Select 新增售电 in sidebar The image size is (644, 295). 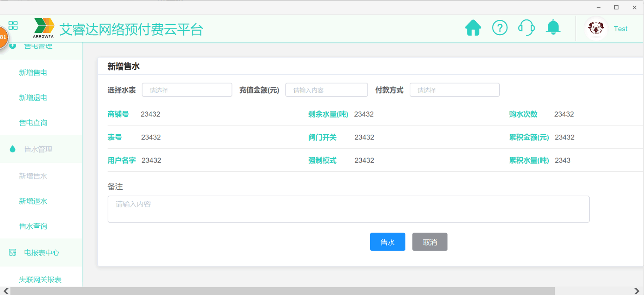pyautogui.click(x=33, y=73)
